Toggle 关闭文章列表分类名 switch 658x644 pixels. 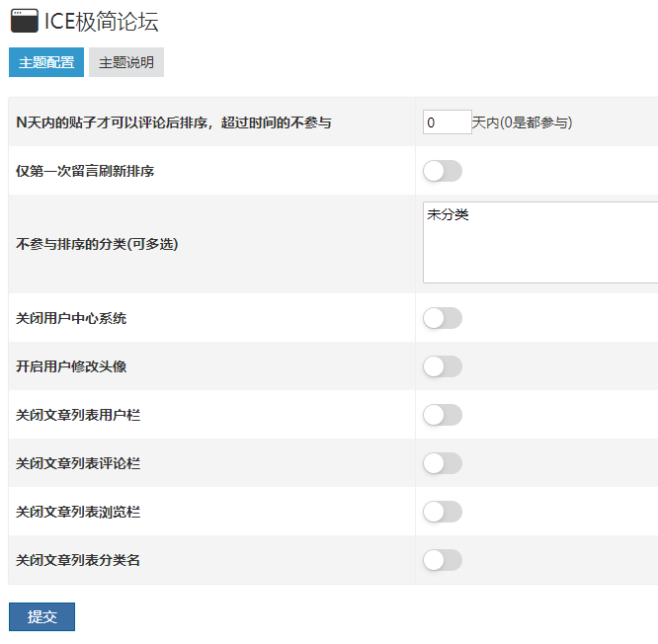coord(443,560)
